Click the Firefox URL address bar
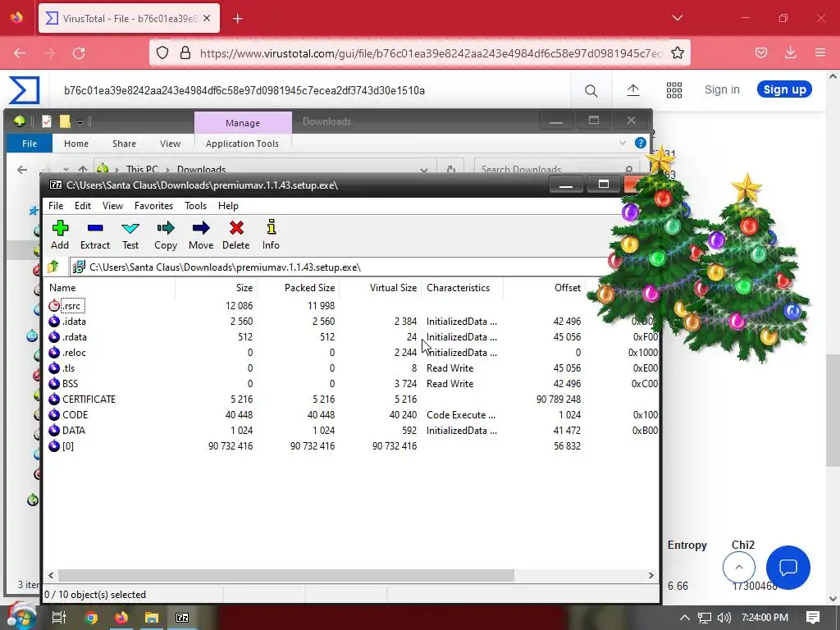This screenshot has width=840, height=630. (419, 52)
